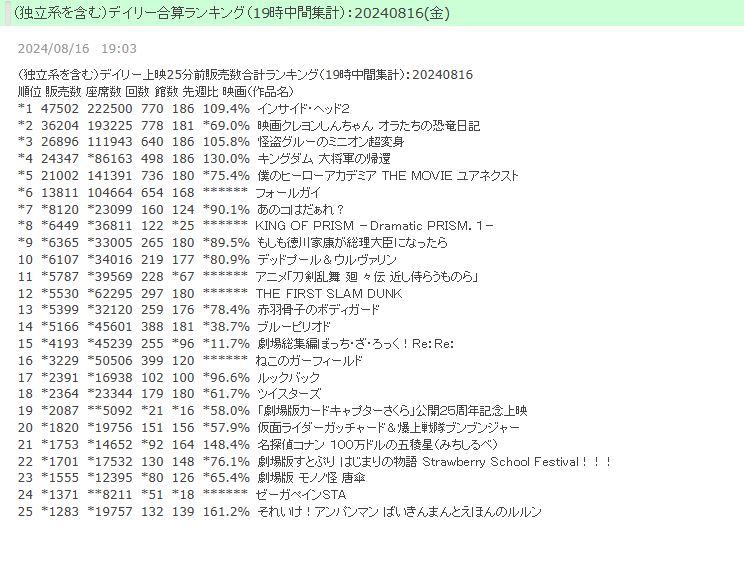Select title 劇場版すとぷり Strawberry School Festival
744x581 pixels.
pos(434,461)
